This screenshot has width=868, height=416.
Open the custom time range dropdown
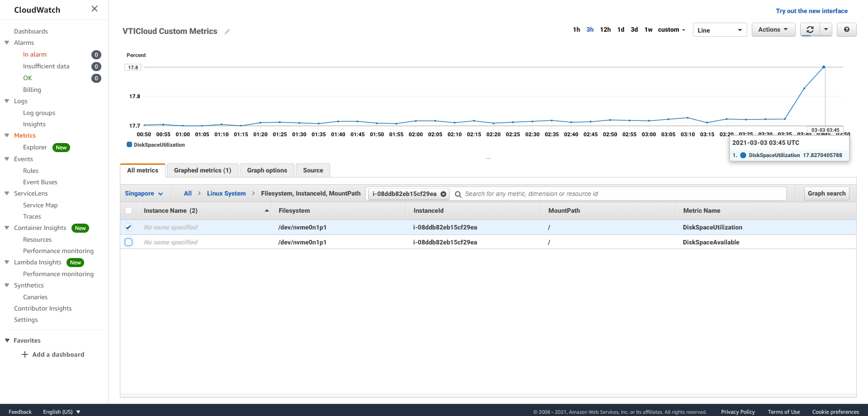pyautogui.click(x=671, y=29)
